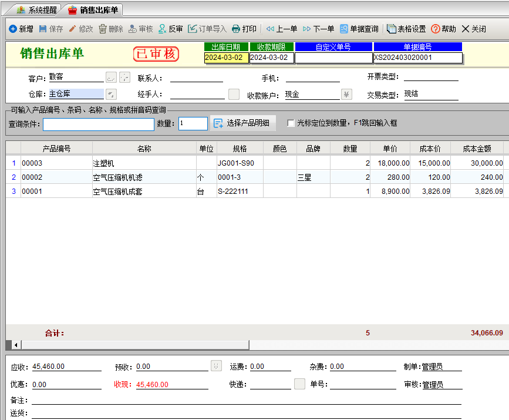Click the 送货 delivery field
Screen dimensions: 509x420
click(247, 414)
